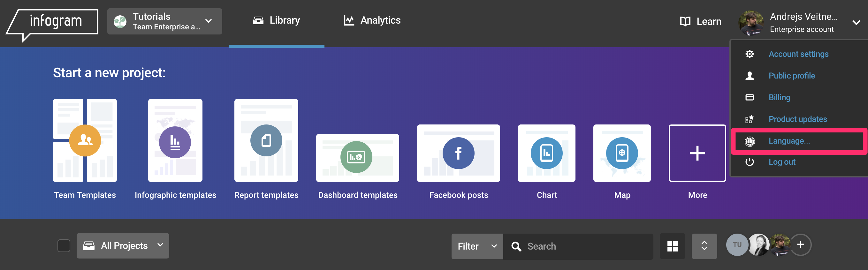Switch to grid view icon
This screenshot has width=868, height=270.
coord(672,246)
